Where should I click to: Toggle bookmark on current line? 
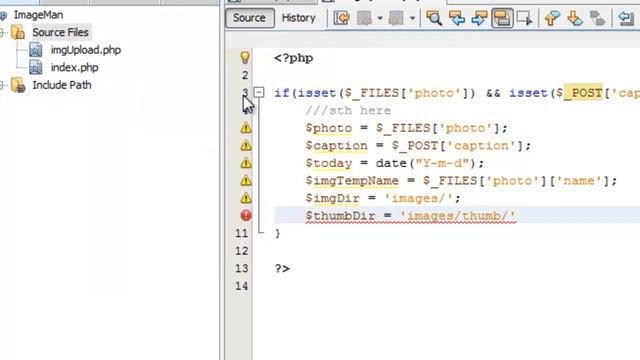pos(598,18)
